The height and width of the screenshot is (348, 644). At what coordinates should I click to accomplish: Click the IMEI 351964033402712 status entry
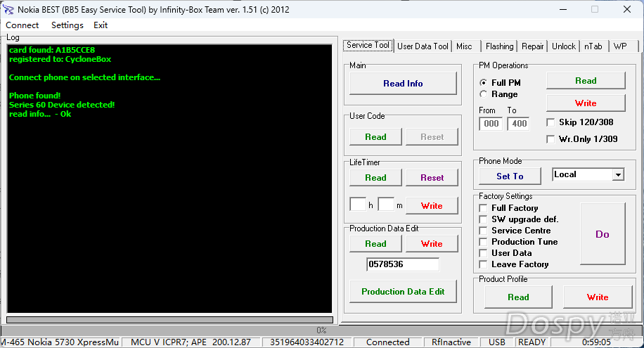click(x=307, y=342)
